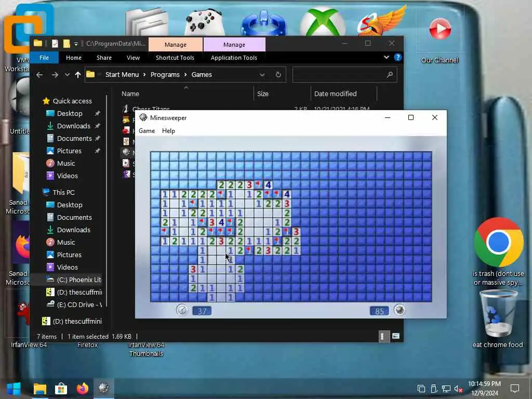Click the Minesweeper taskbar button

tap(104, 388)
